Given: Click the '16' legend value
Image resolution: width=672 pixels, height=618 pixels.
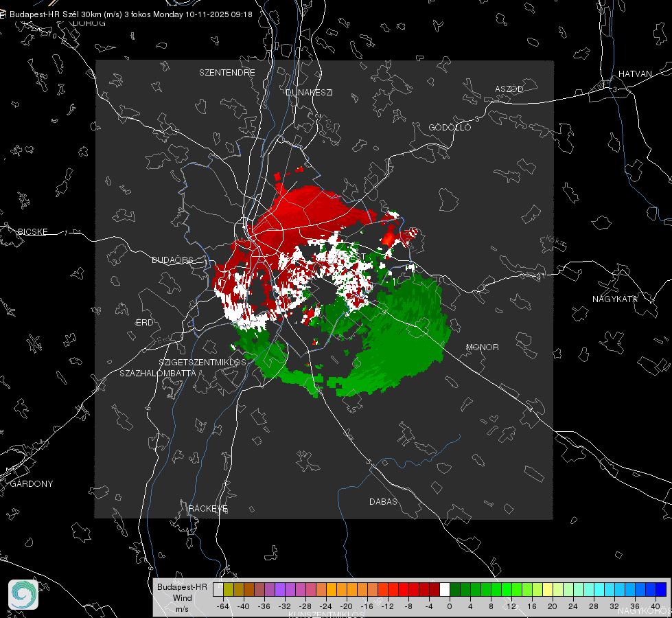Looking at the screenshot, I should click(x=532, y=606).
